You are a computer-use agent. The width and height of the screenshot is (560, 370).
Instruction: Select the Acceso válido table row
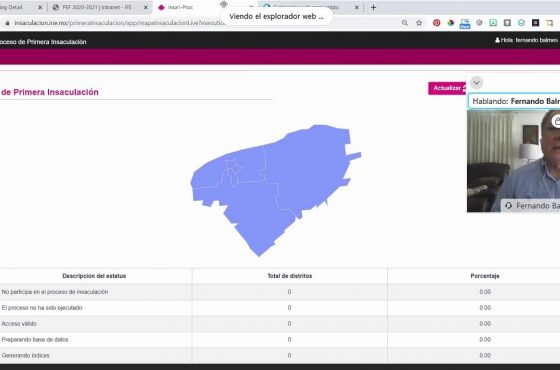coord(280,324)
